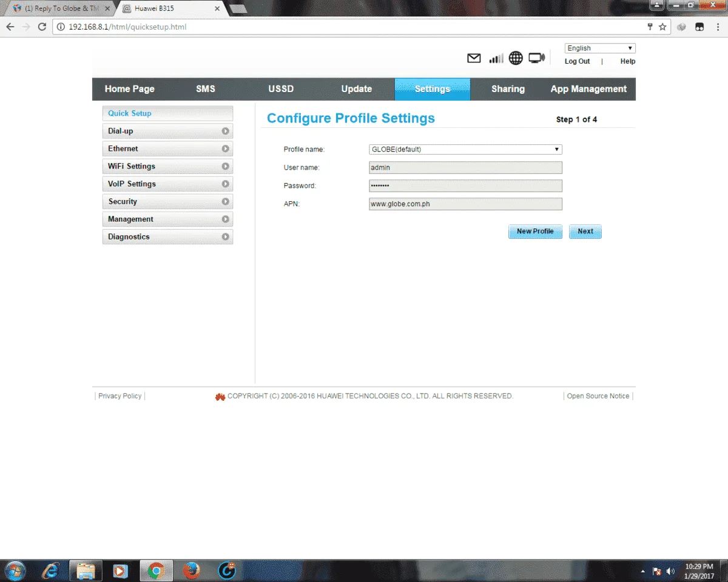Open the blue circular C app on the taskbar
728x582 pixels.
226,570
